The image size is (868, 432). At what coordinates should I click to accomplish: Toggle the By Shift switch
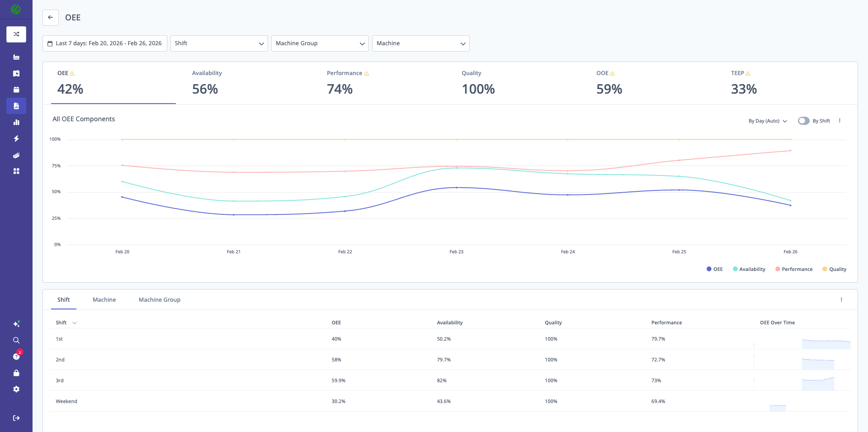[803, 121]
